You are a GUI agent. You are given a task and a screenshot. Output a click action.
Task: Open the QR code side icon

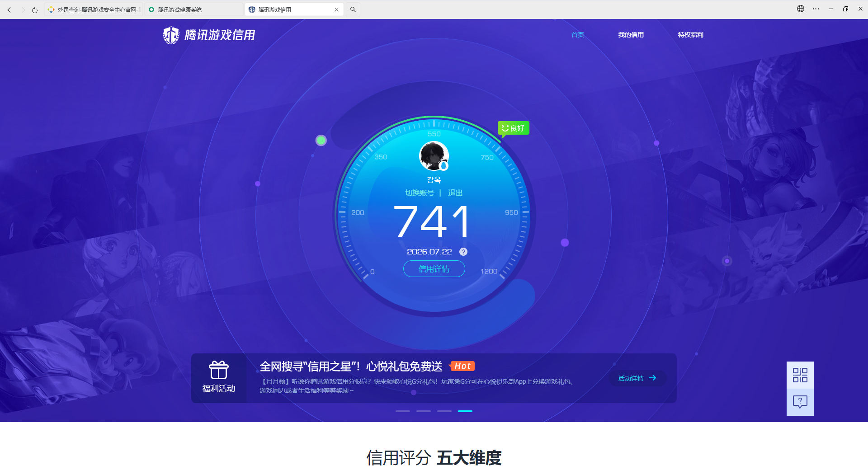(x=800, y=375)
